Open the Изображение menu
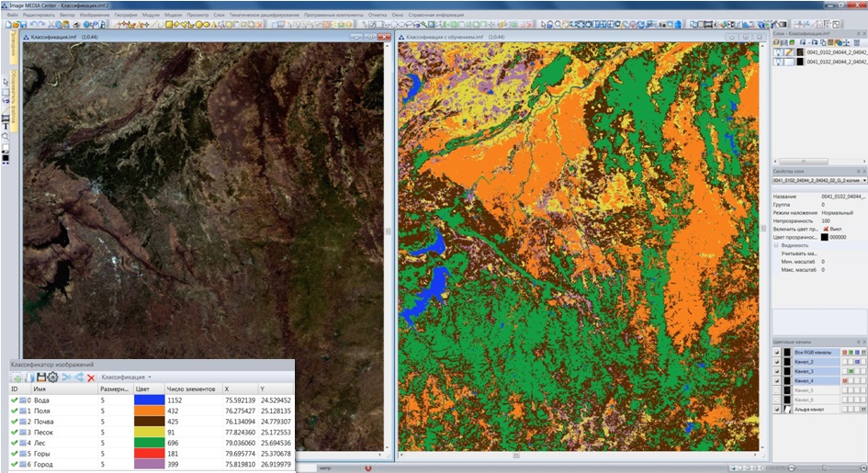The height and width of the screenshot is (473, 868). click(95, 15)
